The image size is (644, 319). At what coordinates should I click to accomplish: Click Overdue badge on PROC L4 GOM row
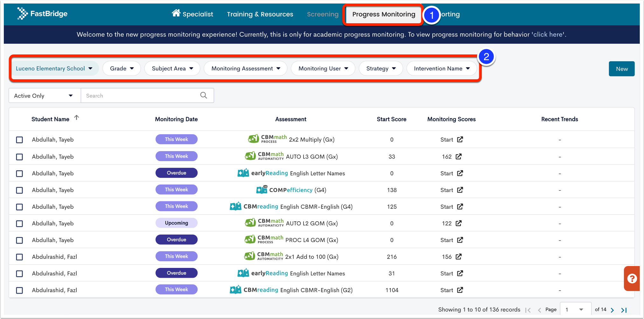(177, 239)
